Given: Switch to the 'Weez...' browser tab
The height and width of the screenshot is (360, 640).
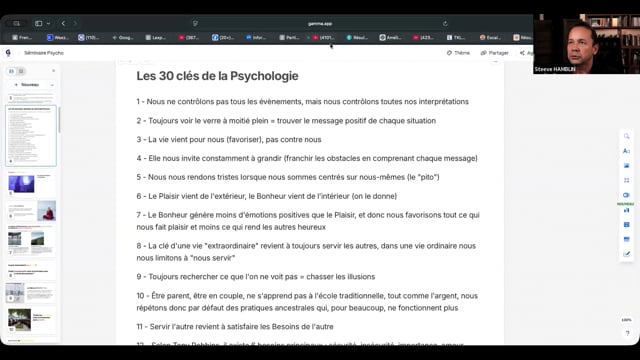Looking at the screenshot, I should coord(58,38).
